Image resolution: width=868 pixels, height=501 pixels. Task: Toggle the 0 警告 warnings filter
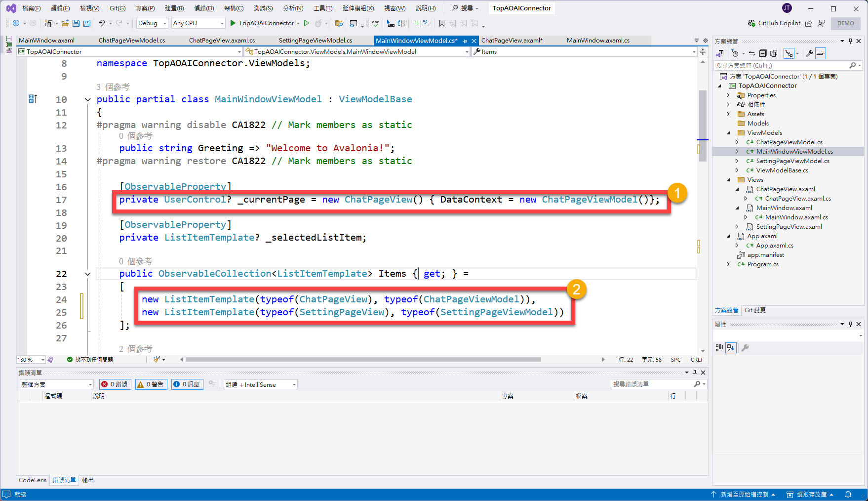[150, 384]
